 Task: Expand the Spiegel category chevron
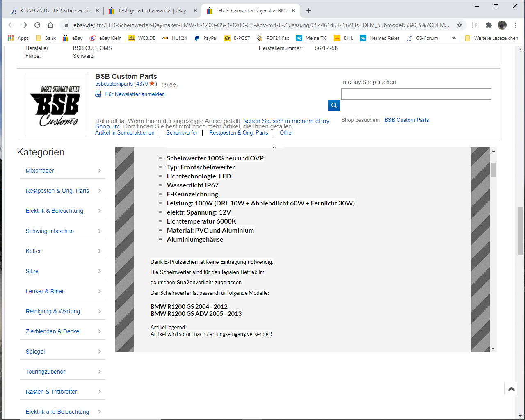[100, 352]
